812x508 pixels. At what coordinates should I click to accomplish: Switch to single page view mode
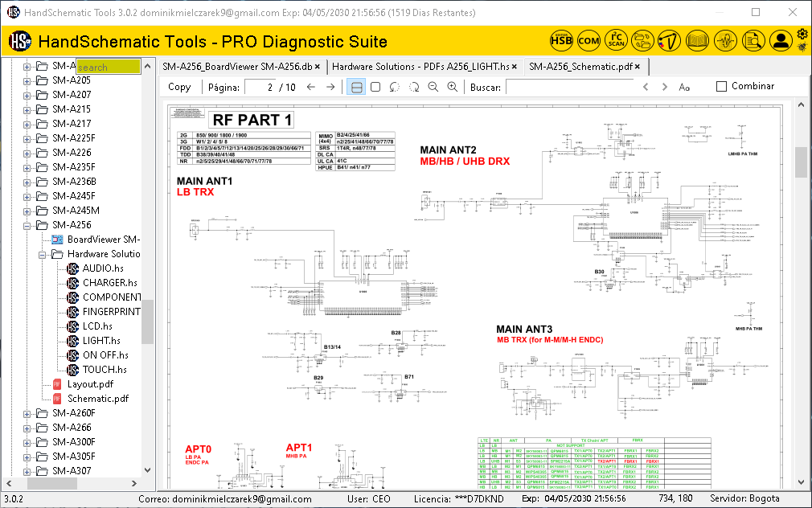pyautogui.click(x=375, y=87)
